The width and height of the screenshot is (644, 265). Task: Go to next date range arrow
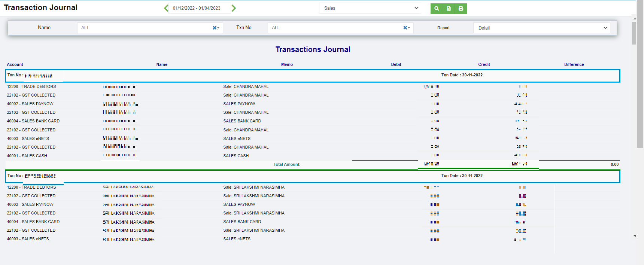[x=234, y=8]
